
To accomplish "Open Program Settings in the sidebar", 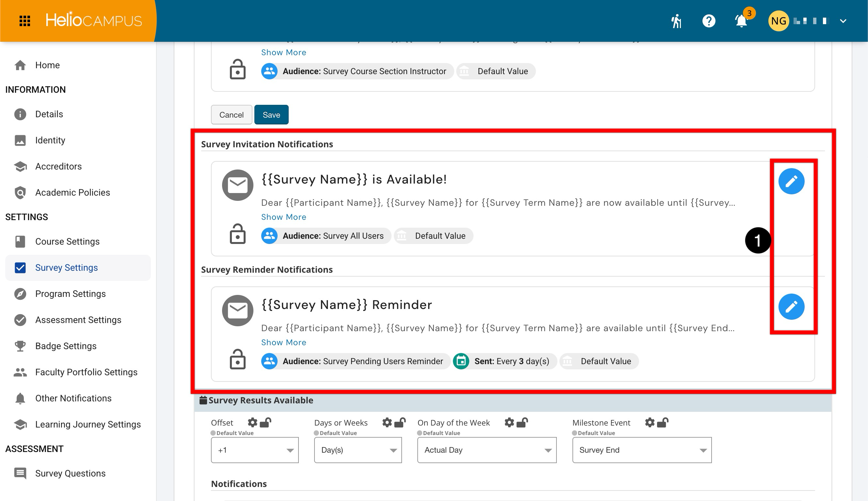I will pos(78,294).
